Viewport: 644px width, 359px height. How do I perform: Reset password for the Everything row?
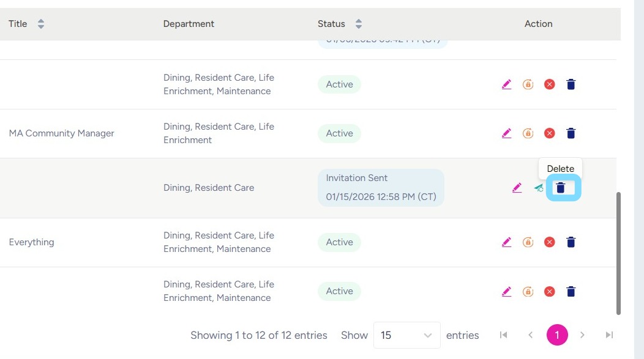point(528,242)
